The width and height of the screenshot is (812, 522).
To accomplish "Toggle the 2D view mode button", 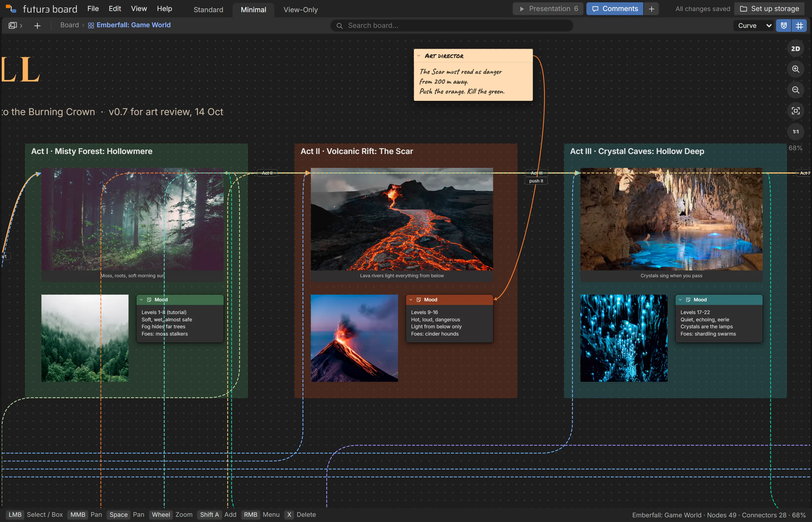I will point(795,49).
